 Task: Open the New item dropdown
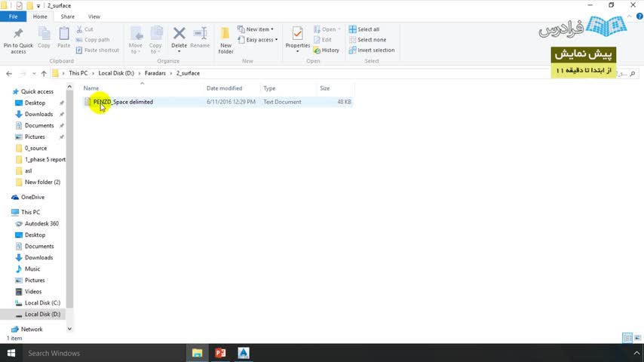[256, 29]
